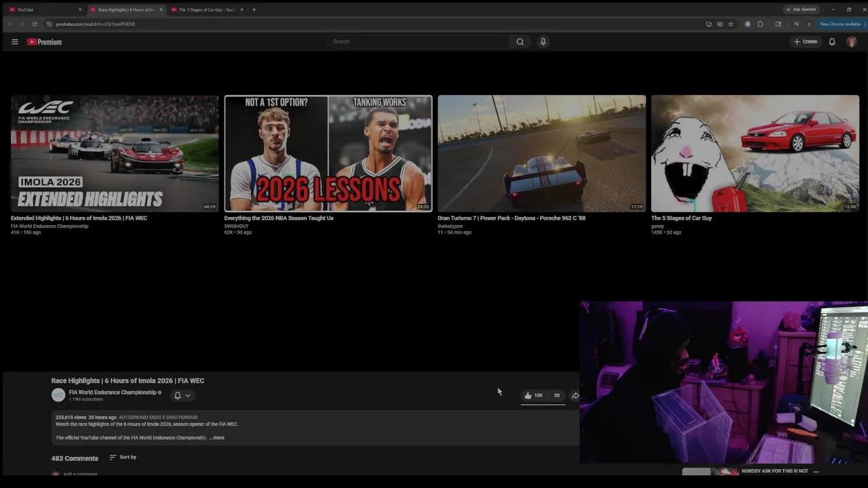Click the New Chrome available button
This screenshot has height=488, width=868.
840,24
